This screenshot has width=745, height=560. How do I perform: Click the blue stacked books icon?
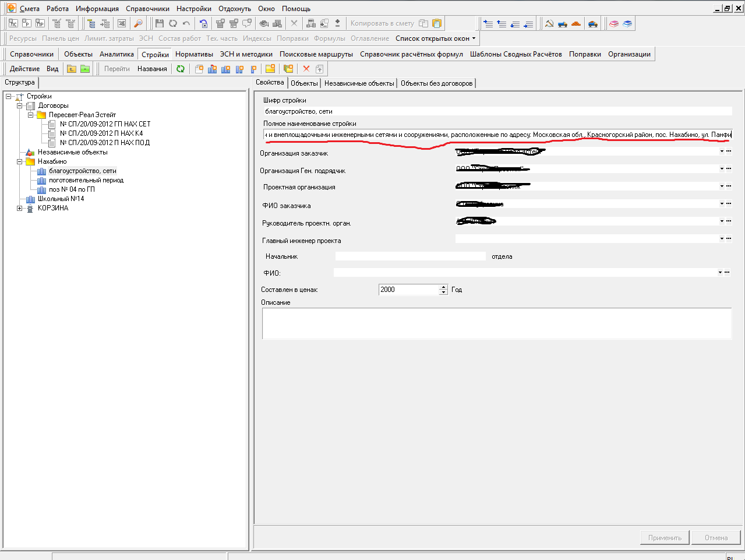[x=627, y=23]
